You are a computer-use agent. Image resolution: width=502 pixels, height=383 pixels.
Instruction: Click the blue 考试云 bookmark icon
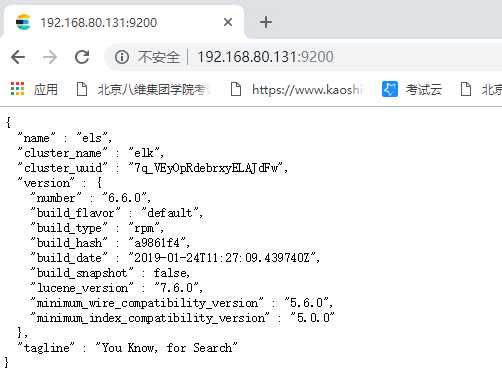(390, 89)
